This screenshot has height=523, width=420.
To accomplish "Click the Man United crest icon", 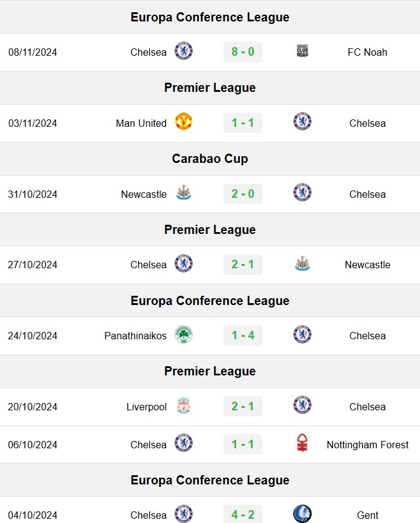I will click(184, 122).
